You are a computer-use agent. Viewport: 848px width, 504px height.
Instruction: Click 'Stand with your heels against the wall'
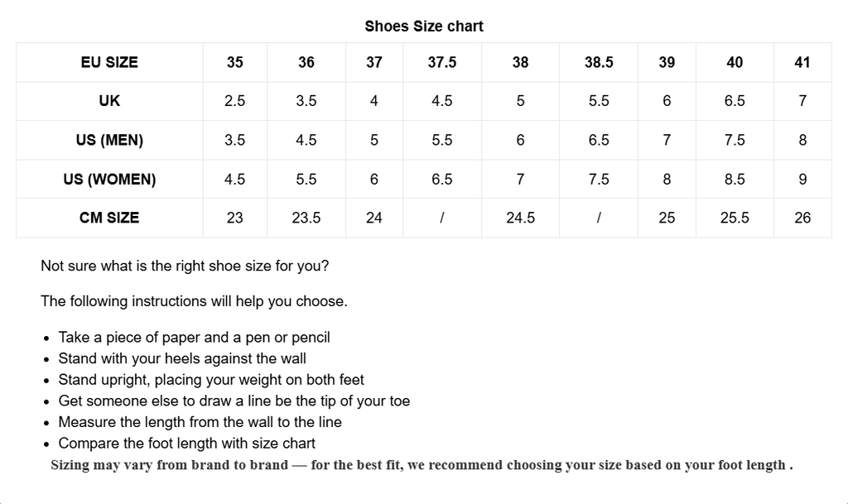(x=182, y=358)
